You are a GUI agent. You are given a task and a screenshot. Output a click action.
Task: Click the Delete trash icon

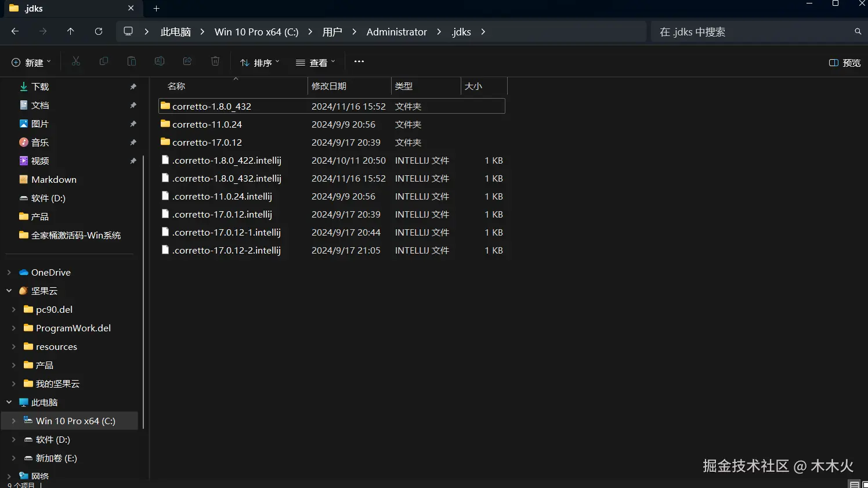pos(215,62)
